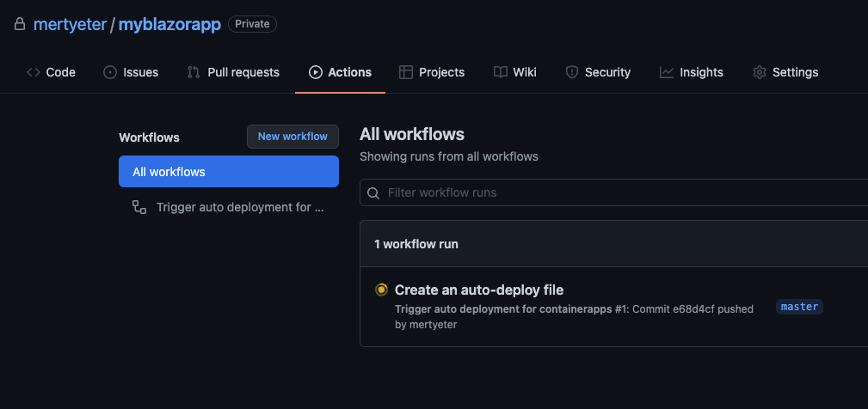Open the repository Settings tab
This screenshot has width=868, height=409.
pos(785,72)
